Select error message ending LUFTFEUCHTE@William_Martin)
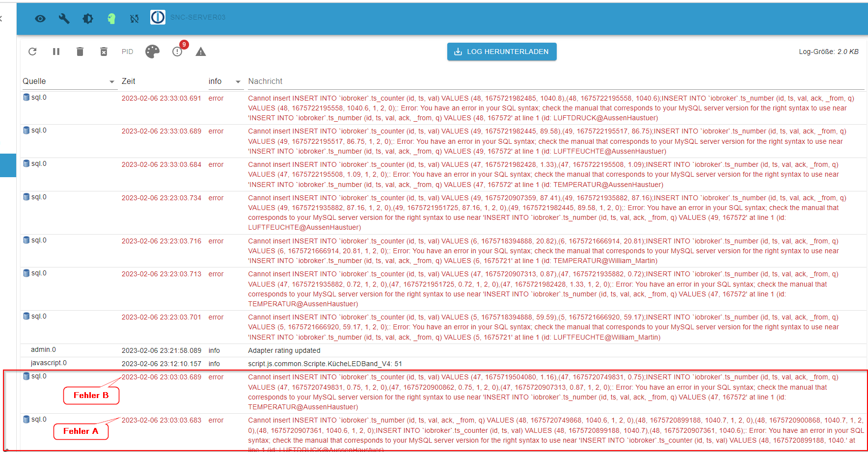The height and width of the screenshot is (452, 868). pyautogui.click(x=543, y=327)
